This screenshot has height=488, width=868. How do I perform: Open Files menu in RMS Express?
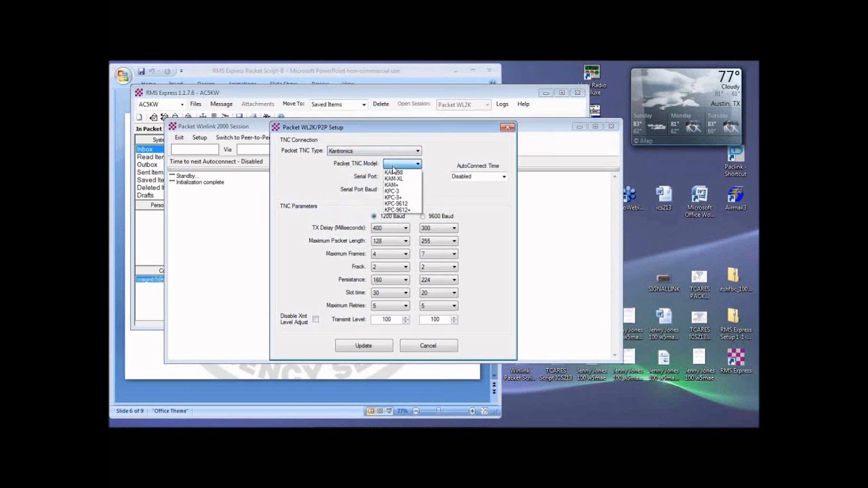click(x=196, y=104)
